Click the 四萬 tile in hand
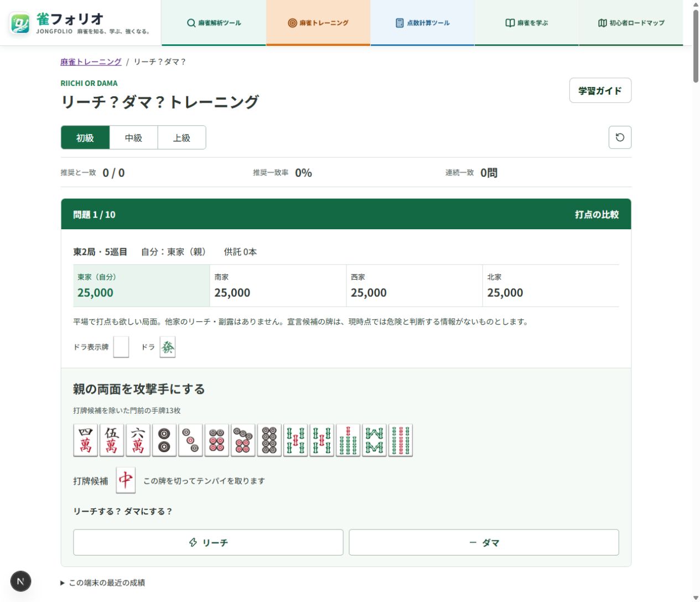The image size is (700, 602). point(86,440)
